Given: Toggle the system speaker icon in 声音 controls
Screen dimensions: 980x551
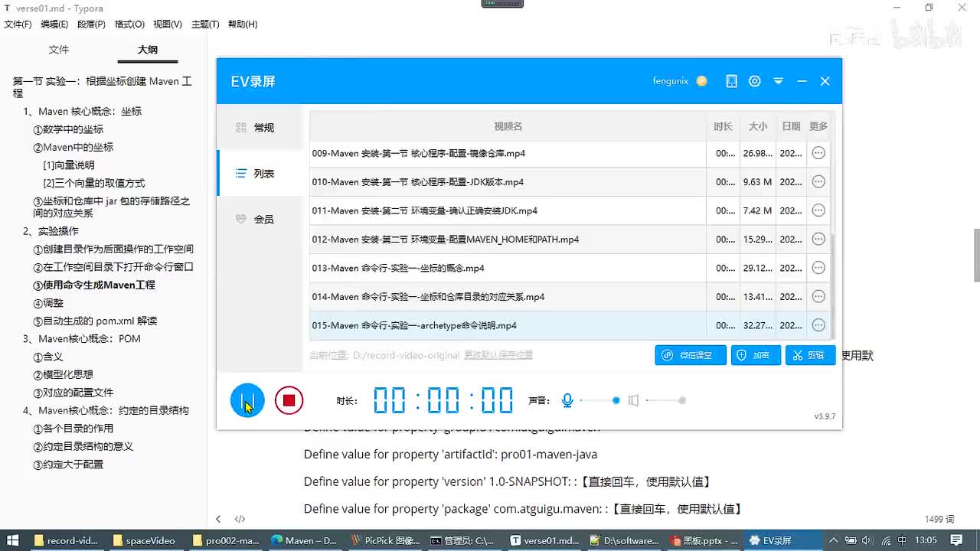Looking at the screenshot, I should [633, 400].
